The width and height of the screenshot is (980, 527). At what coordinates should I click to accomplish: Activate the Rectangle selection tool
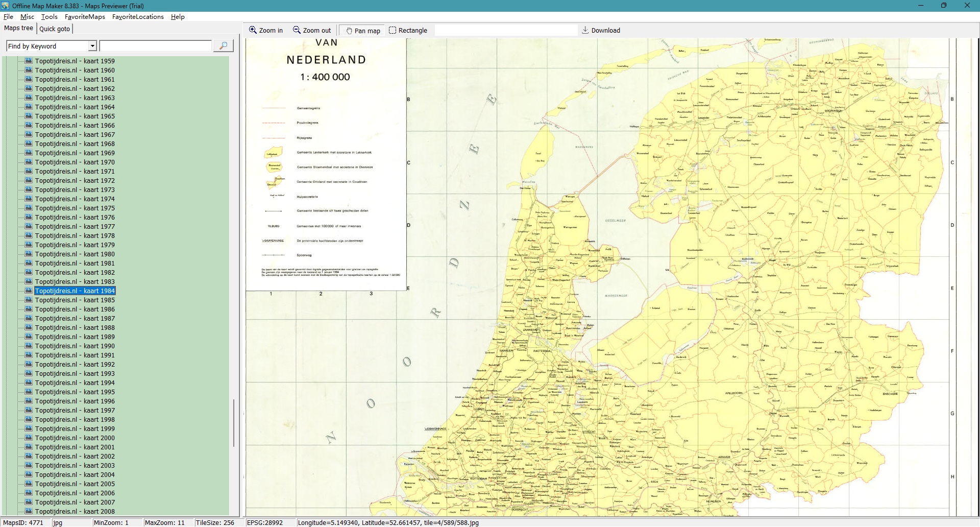coord(393,30)
